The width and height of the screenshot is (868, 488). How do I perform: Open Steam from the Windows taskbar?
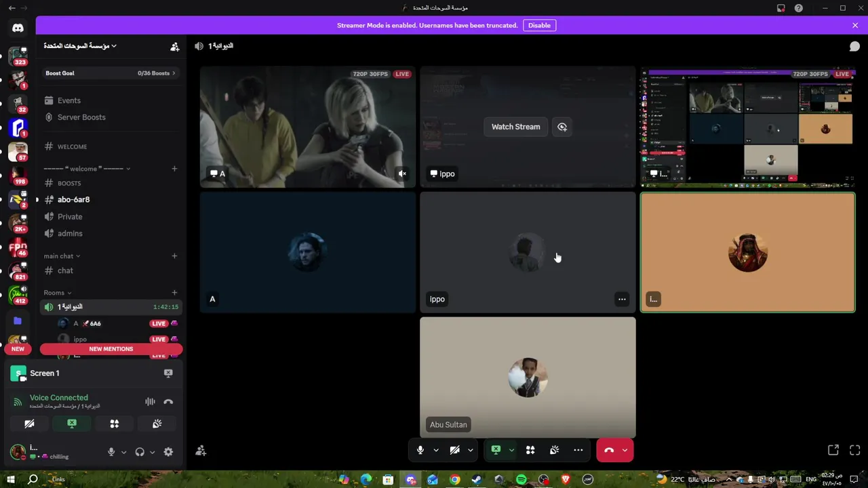pos(477,480)
